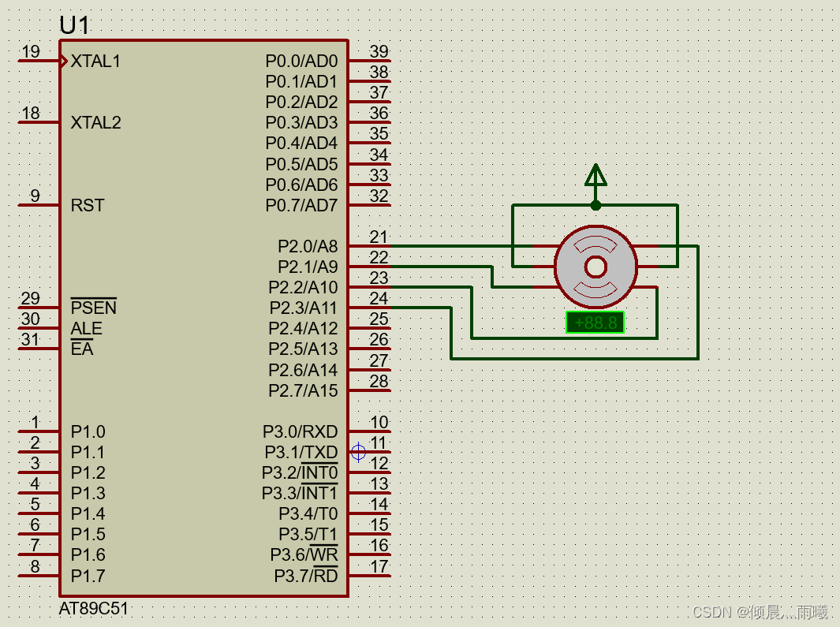Click pin number 10 at P3.0

[x=379, y=422]
